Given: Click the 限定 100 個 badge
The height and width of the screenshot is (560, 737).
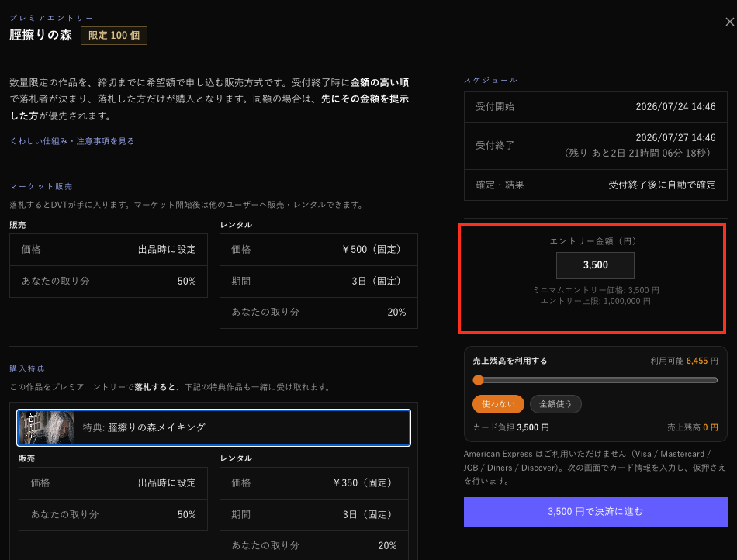Looking at the screenshot, I should tap(114, 36).
